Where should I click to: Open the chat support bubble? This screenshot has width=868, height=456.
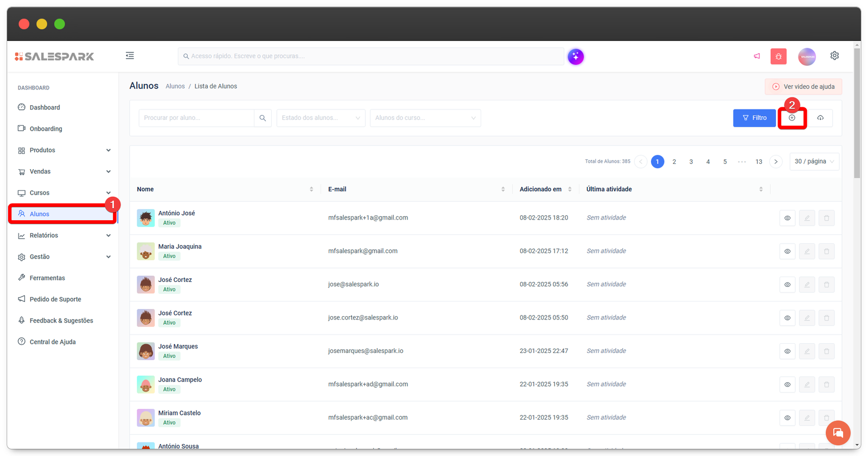tap(838, 433)
